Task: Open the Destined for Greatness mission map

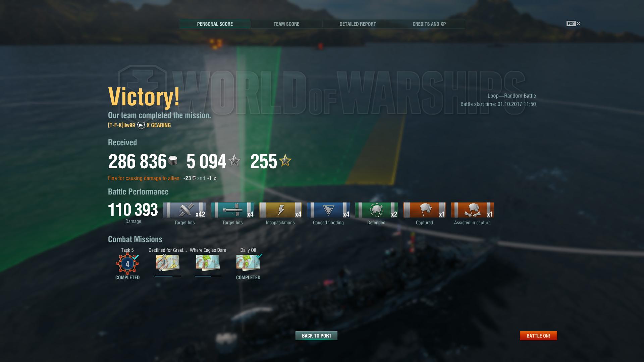Action: click(168, 262)
